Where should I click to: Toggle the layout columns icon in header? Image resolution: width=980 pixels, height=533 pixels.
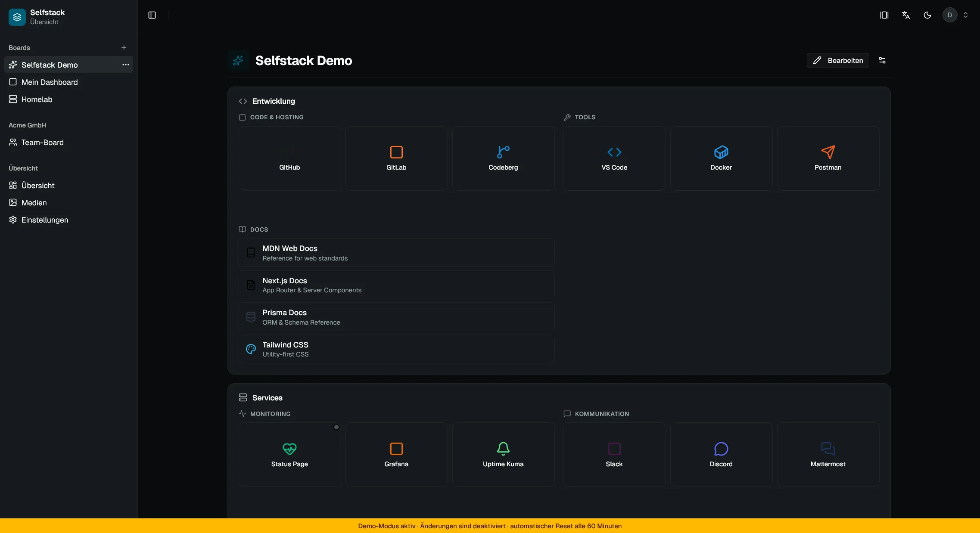(884, 15)
